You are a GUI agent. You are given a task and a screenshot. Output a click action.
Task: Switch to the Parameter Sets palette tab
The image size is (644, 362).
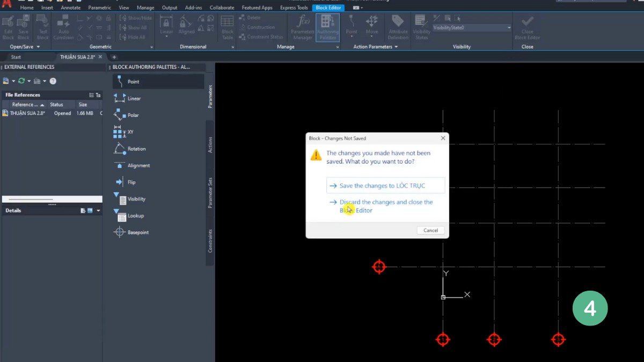point(210,192)
